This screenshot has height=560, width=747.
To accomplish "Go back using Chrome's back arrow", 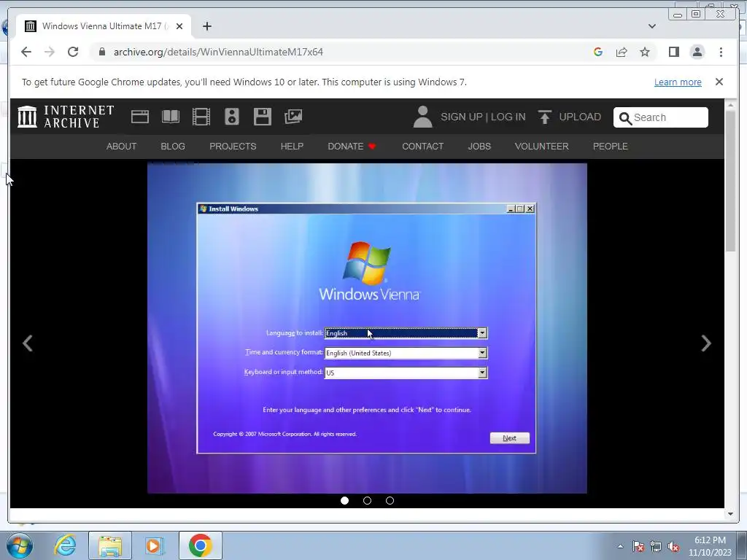I will click(x=26, y=52).
